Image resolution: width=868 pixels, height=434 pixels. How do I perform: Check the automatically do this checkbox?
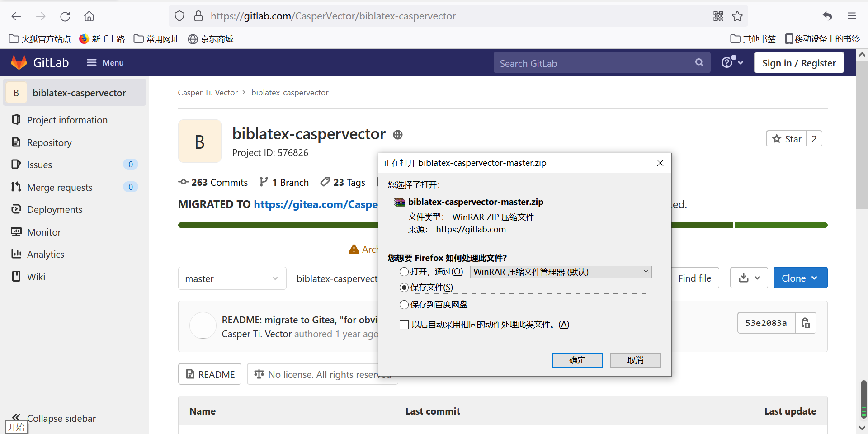pyautogui.click(x=404, y=325)
